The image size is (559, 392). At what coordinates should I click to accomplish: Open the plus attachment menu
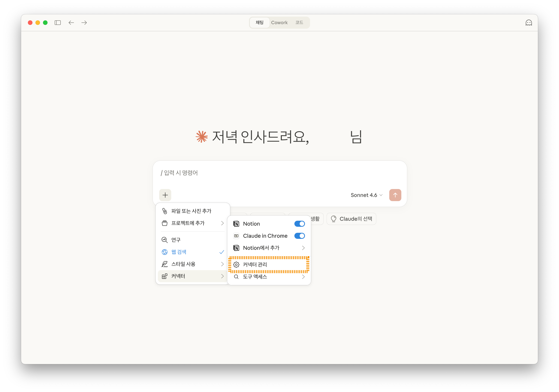[165, 195]
